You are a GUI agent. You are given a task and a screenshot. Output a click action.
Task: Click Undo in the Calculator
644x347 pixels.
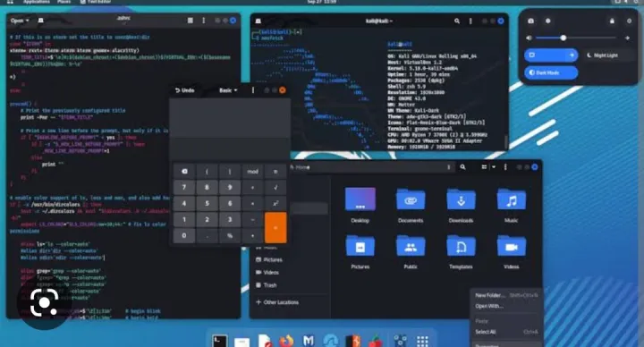pyautogui.click(x=185, y=90)
